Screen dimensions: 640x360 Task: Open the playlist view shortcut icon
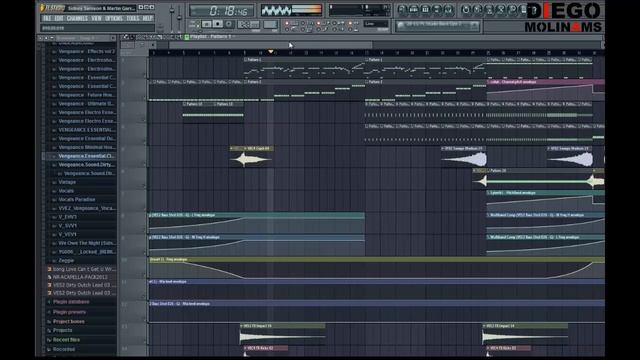[x=402, y=9]
